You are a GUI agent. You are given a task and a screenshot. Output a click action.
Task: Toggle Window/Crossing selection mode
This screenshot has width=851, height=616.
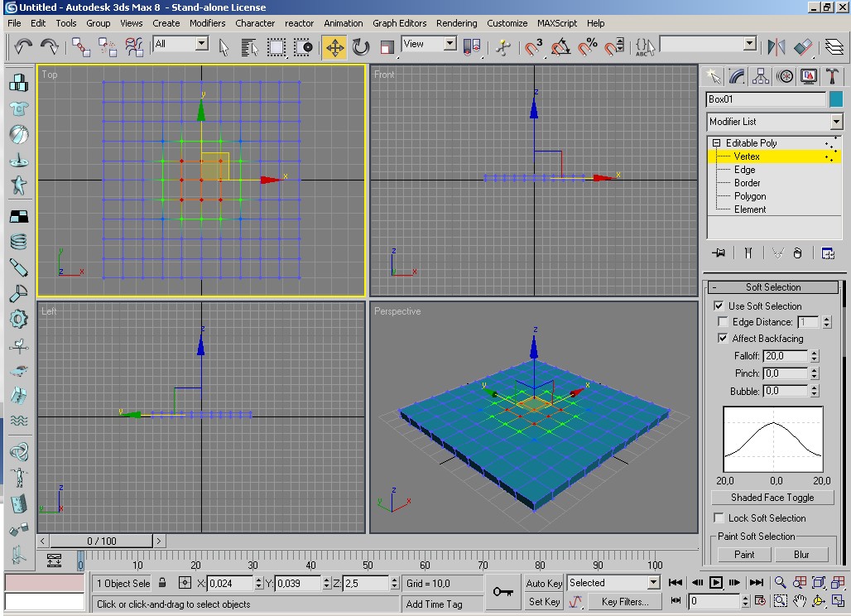coord(303,47)
